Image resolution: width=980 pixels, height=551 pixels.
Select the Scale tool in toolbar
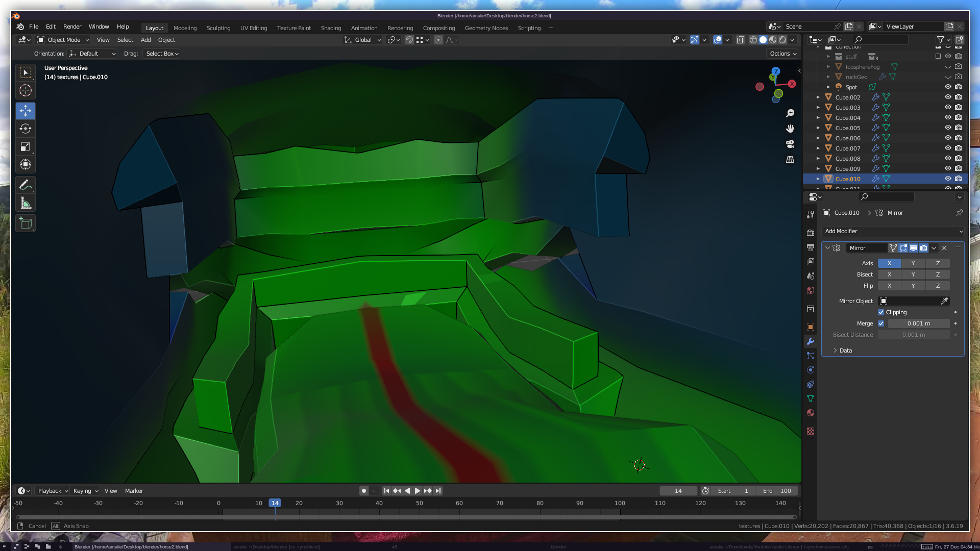(x=26, y=147)
